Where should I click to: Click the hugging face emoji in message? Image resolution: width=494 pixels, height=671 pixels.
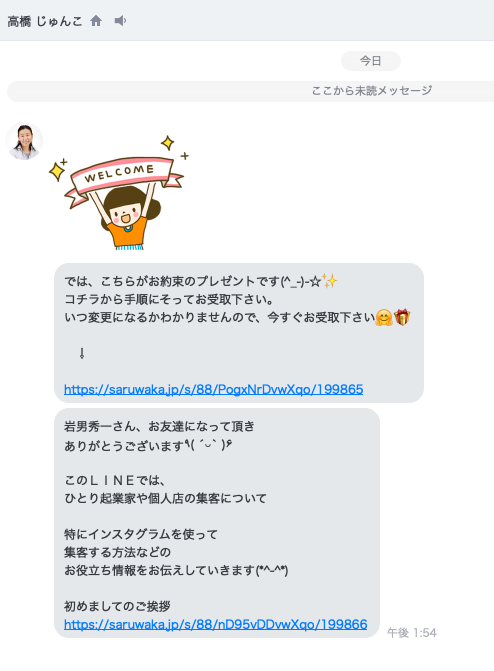click(384, 318)
